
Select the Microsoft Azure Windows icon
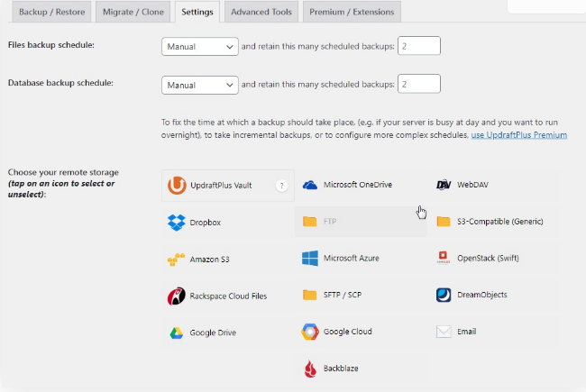coord(310,259)
